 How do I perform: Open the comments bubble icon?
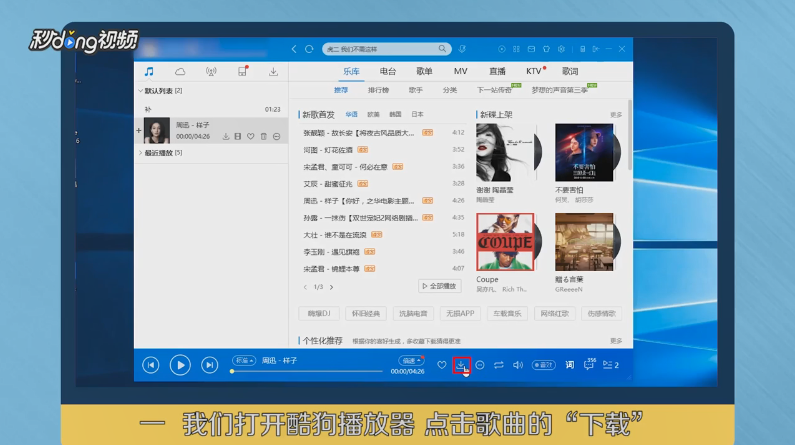(x=589, y=364)
